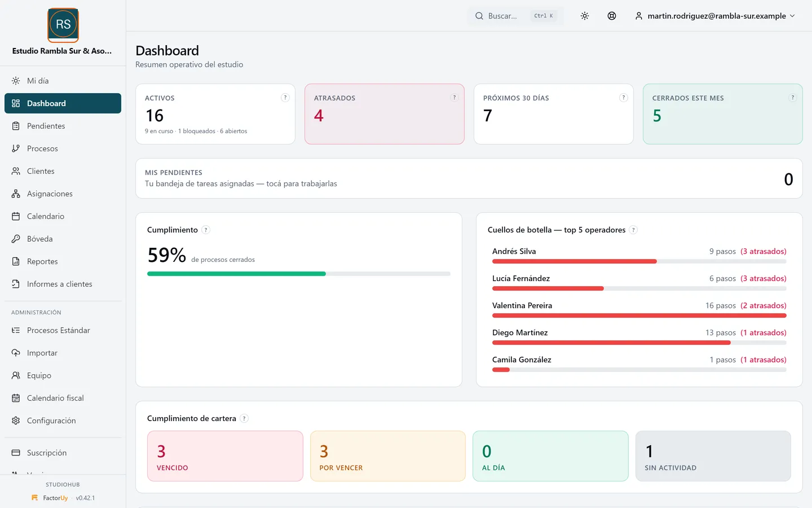Viewport: 812px width, 508px height.
Task: Click the Informes a clientes icon
Action: coord(16,284)
